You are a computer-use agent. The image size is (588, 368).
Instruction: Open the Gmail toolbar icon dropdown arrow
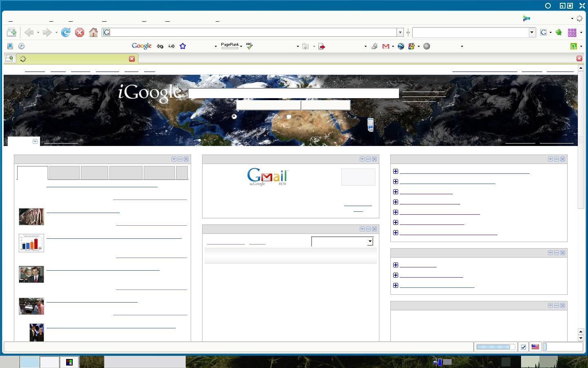pyautogui.click(x=393, y=46)
